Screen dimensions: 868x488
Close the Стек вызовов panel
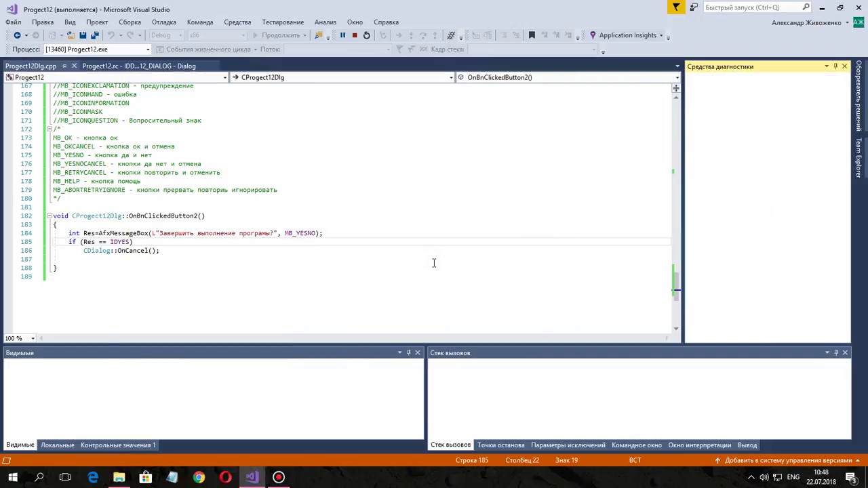pos(845,352)
